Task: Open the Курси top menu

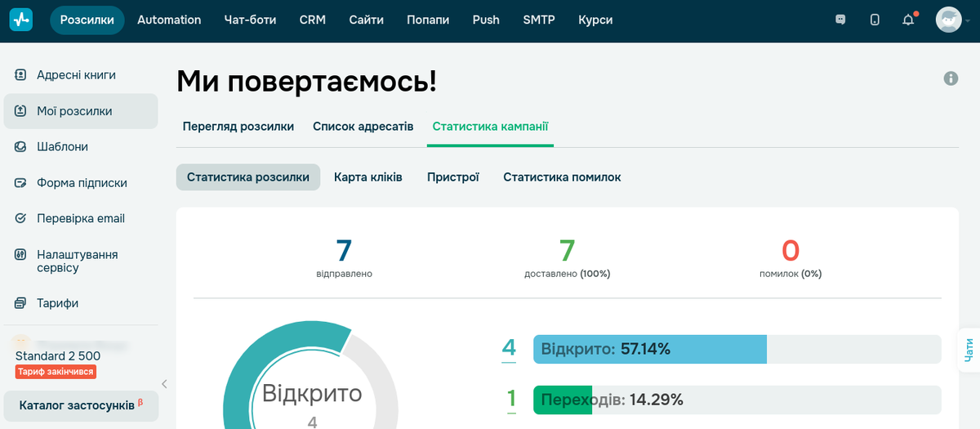Action: (595, 20)
